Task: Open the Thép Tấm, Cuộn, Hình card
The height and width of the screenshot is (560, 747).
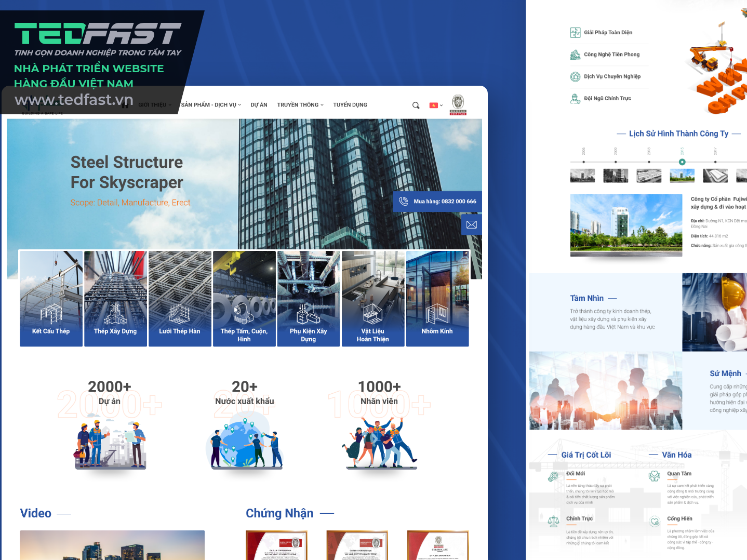Action: point(244,299)
